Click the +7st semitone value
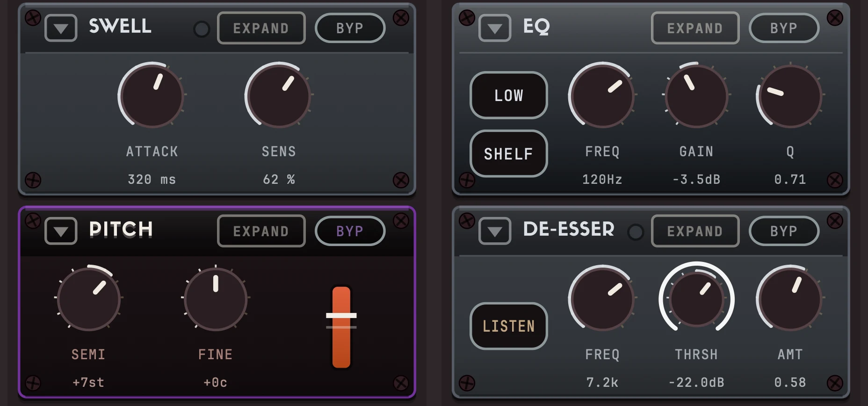The image size is (868, 406). [x=88, y=383]
